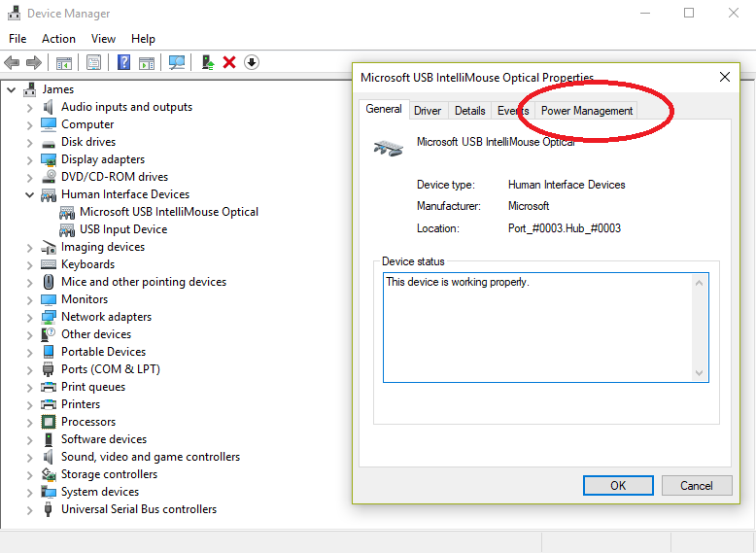Open the Driver tab
This screenshot has height=553, width=756.
pyautogui.click(x=428, y=111)
